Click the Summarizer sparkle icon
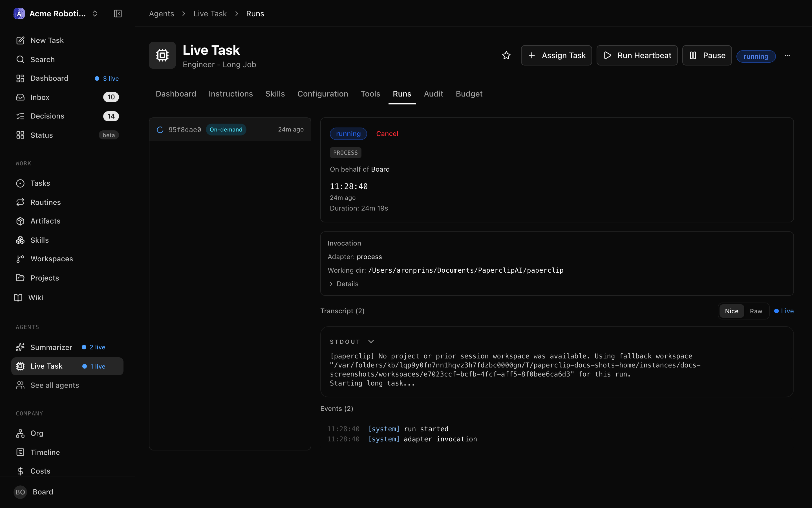The width and height of the screenshot is (812, 508). (x=20, y=347)
